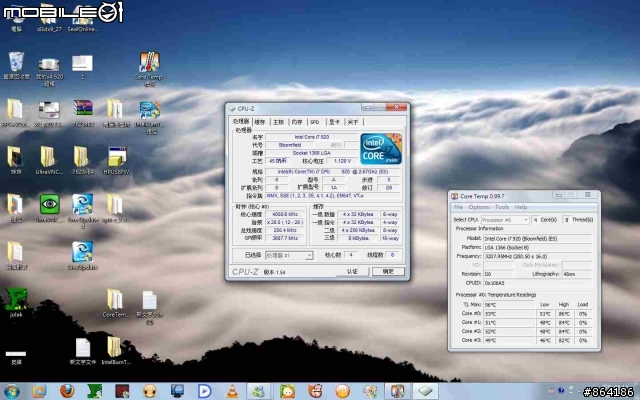This screenshot has height=400, width=640.
Task: Click the 认证 button in CPU-Z
Action: [352, 271]
